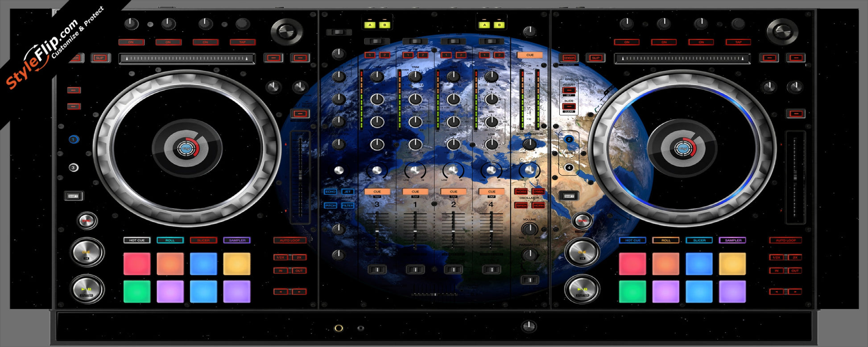Select right deck SAMPLER pad mode
Viewport: 868px width, 347px height.
point(732,240)
